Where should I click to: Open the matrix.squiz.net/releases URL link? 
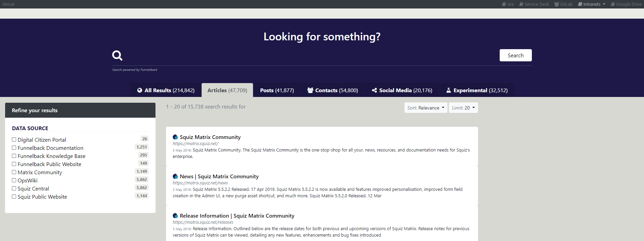coord(203,222)
